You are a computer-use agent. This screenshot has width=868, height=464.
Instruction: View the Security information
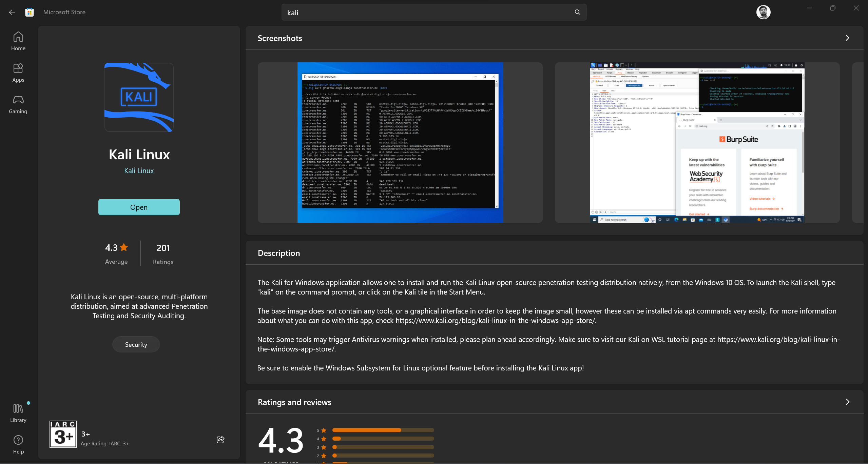click(136, 344)
